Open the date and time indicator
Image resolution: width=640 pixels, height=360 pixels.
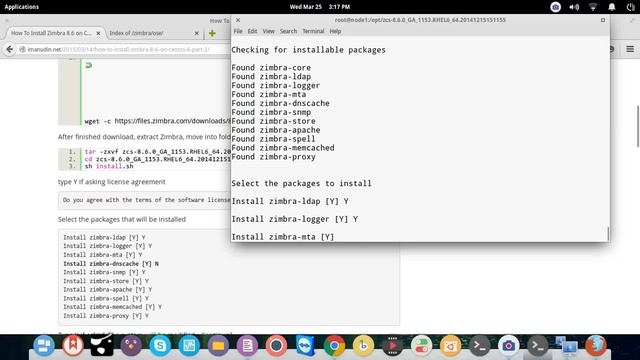click(x=320, y=7)
